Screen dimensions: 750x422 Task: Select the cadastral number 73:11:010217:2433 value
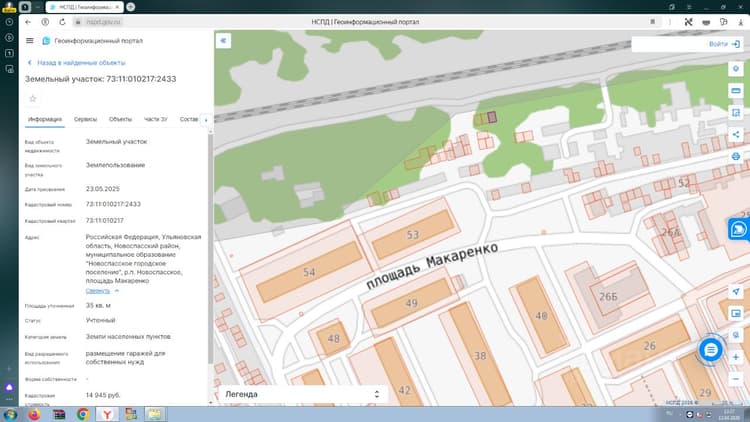click(x=113, y=204)
